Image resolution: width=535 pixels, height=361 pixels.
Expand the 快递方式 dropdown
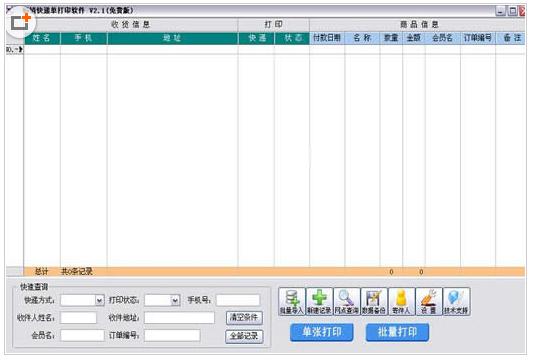(99, 300)
